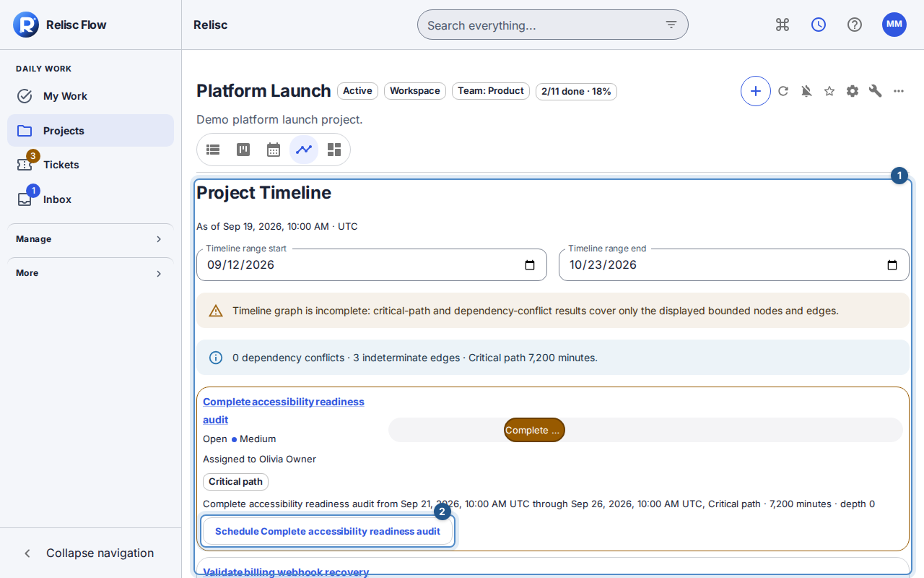Open Complete accessibility readiness audit link

click(284, 410)
